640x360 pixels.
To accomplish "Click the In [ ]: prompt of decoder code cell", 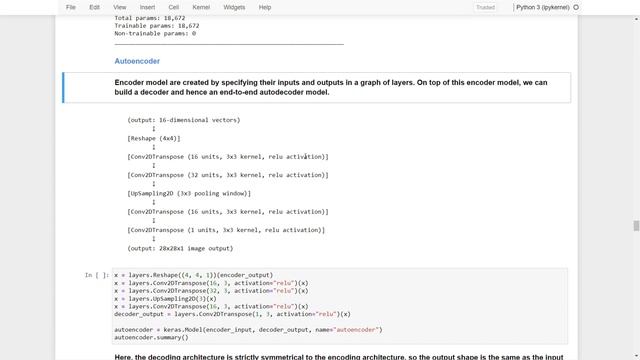I will [x=97, y=275].
